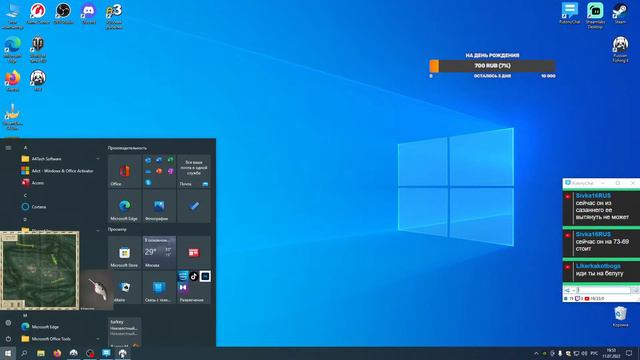Screen dimensions: 640x360
Task: Click the letter C group header
Action: coord(25,195)
